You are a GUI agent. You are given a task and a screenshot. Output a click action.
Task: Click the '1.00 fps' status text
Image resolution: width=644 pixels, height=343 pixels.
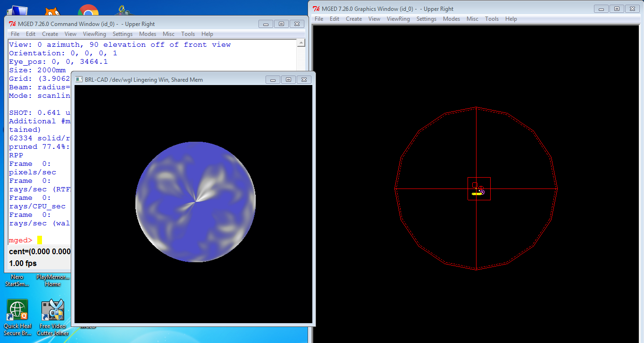(23, 263)
